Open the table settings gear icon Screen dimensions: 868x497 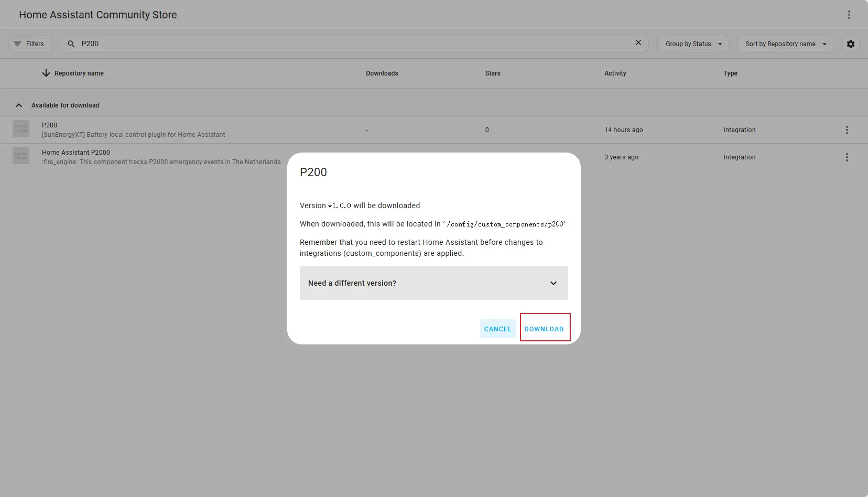850,44
